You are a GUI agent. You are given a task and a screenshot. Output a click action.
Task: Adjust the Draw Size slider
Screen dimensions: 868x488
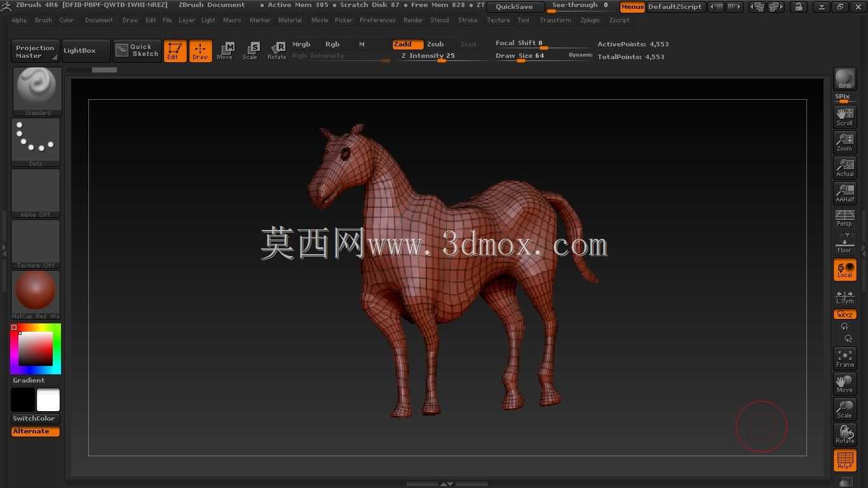coord(529,56)
